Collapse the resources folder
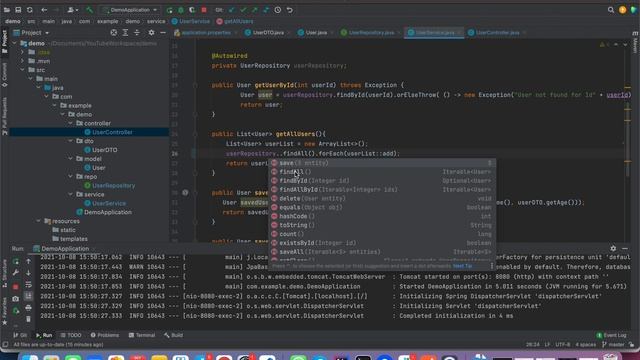 point(38,221)
